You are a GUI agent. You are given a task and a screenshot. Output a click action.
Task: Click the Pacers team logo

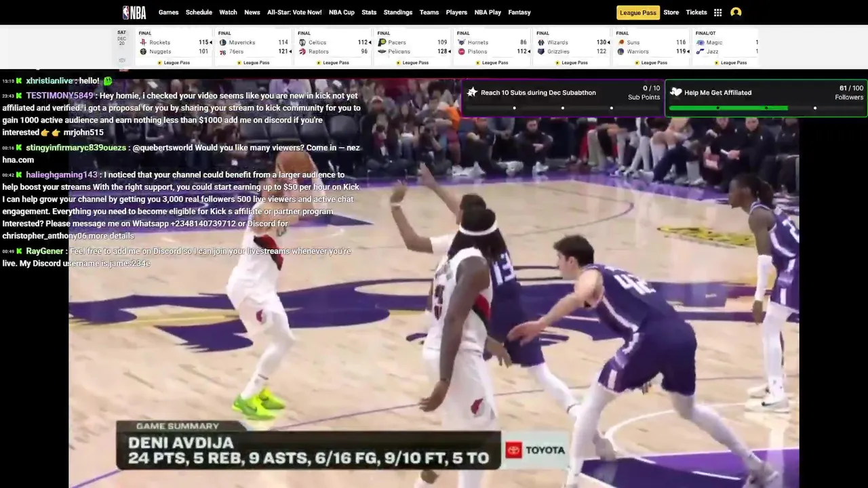click(x=382, y=42)
